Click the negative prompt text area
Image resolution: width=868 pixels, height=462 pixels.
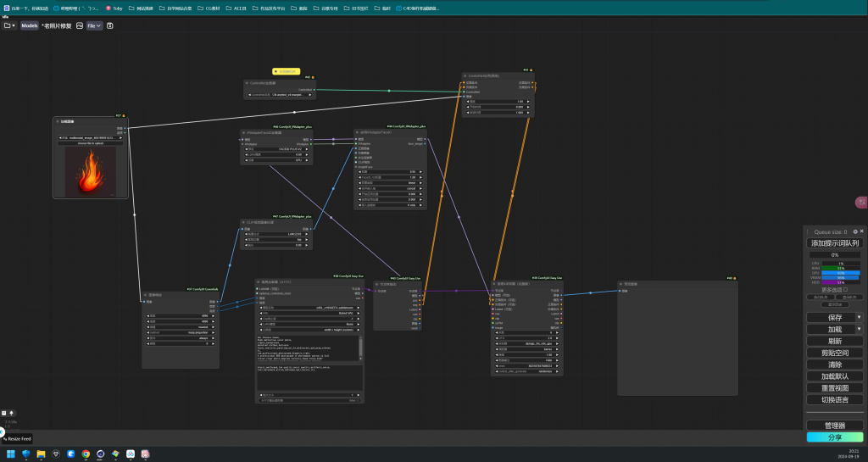309,377
